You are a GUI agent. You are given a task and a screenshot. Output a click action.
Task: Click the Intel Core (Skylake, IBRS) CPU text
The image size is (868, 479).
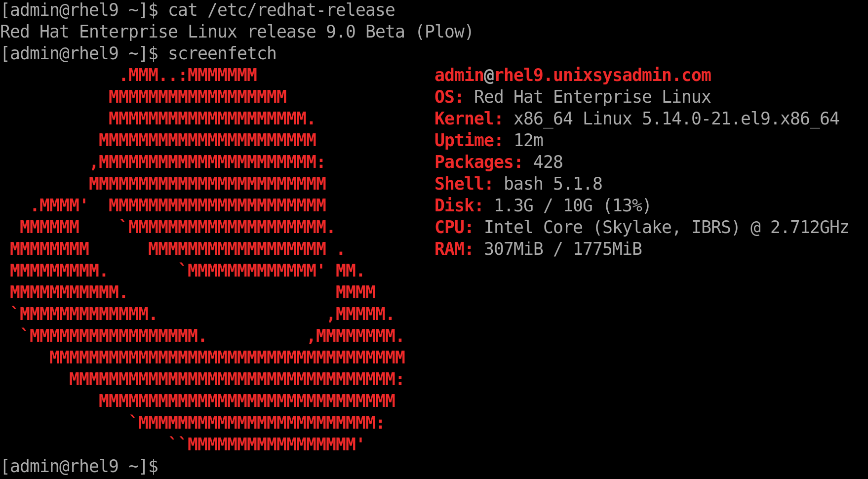pyautogui.click(x=612, y=227)
